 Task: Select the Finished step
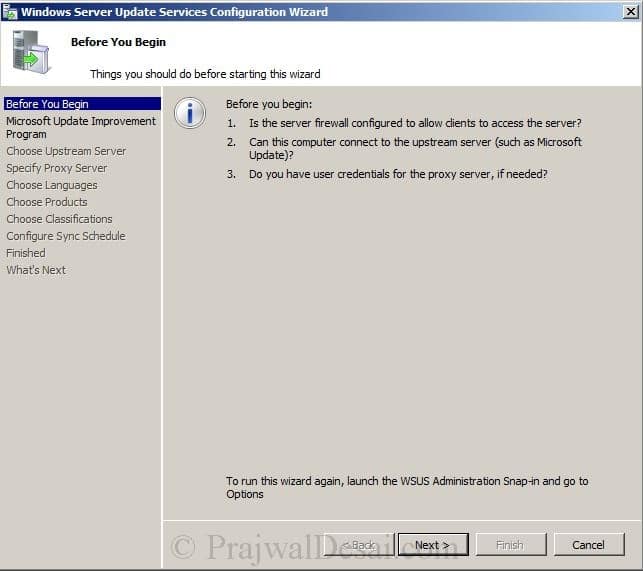tap(26, 253)
